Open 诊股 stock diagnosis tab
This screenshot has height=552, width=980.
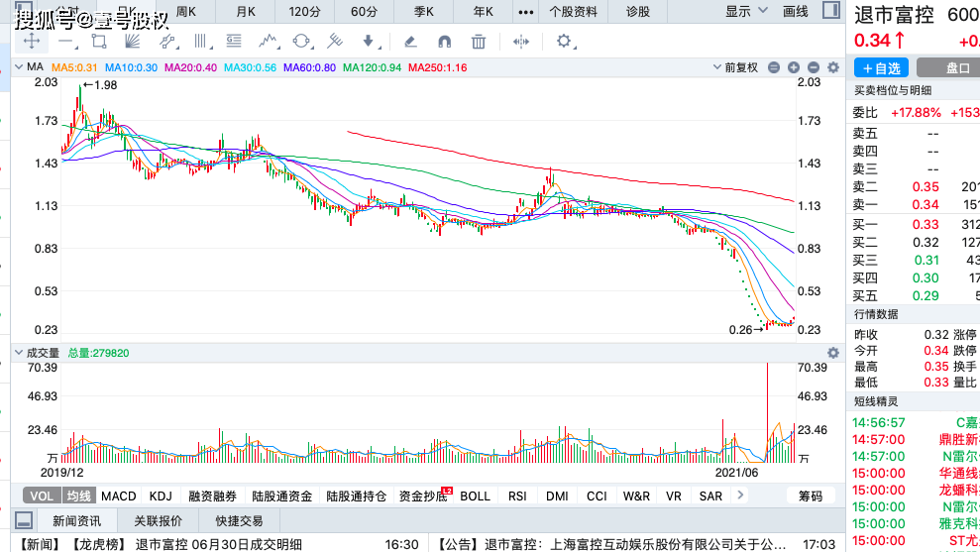tap(637, 11)
